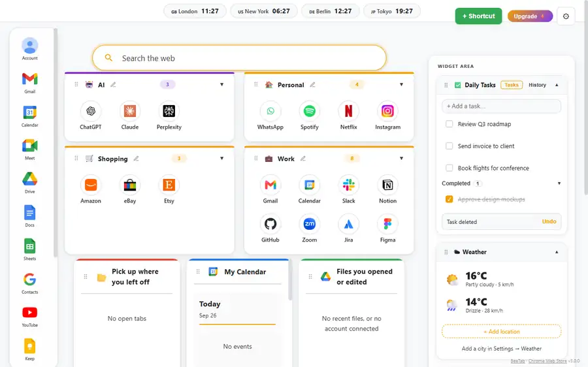The width and height of the screenshot is (588, 367).
Task: Check the Review Q3 roadmap task
Action: coord(449,123)
